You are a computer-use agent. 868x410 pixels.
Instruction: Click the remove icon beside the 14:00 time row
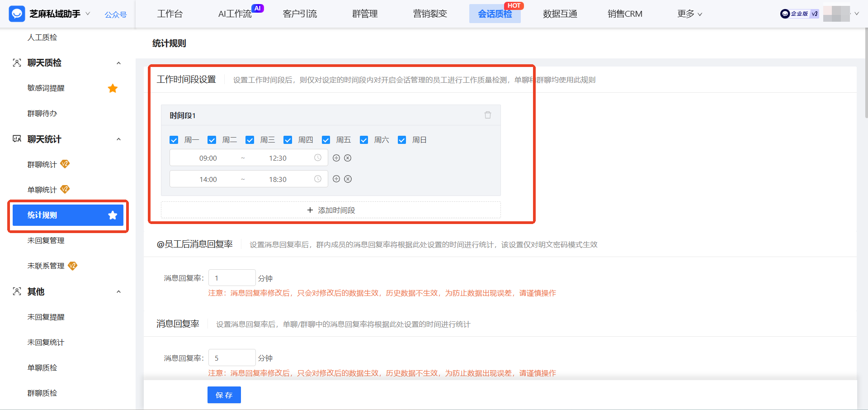[x=348, y=179]
